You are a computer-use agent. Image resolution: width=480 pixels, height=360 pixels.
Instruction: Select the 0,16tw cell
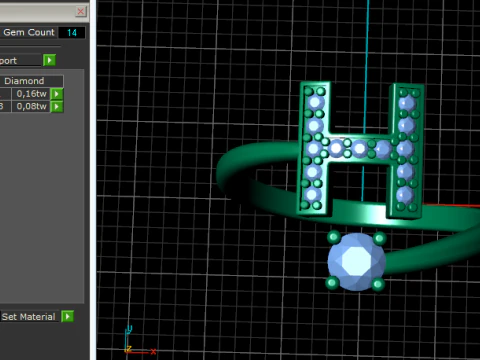(x=31, y=94)
